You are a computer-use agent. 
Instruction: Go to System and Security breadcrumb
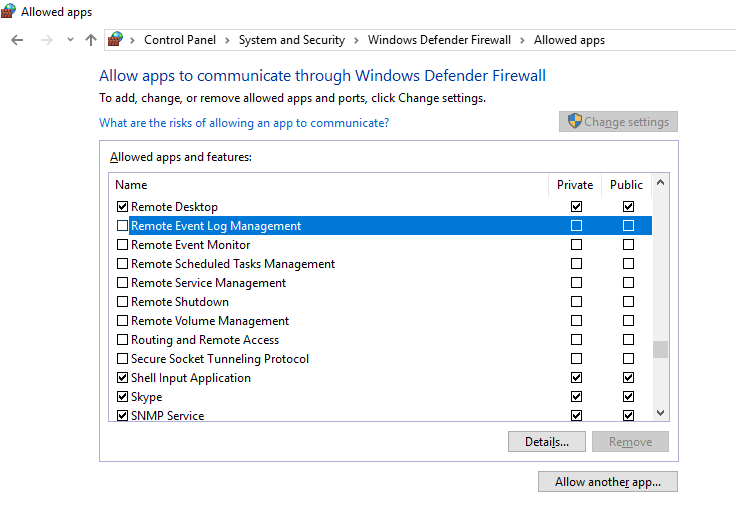point(291,40)
